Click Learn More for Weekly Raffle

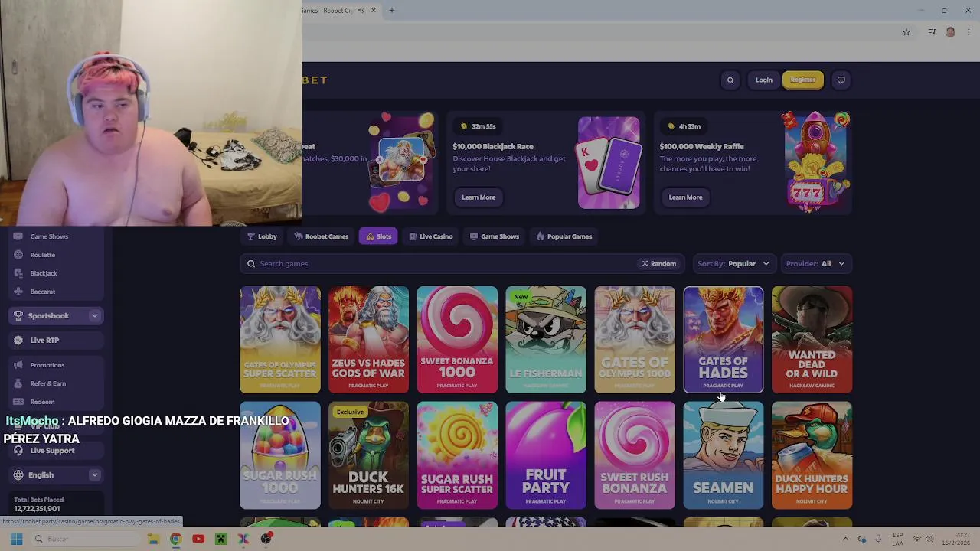pos(685,197)
